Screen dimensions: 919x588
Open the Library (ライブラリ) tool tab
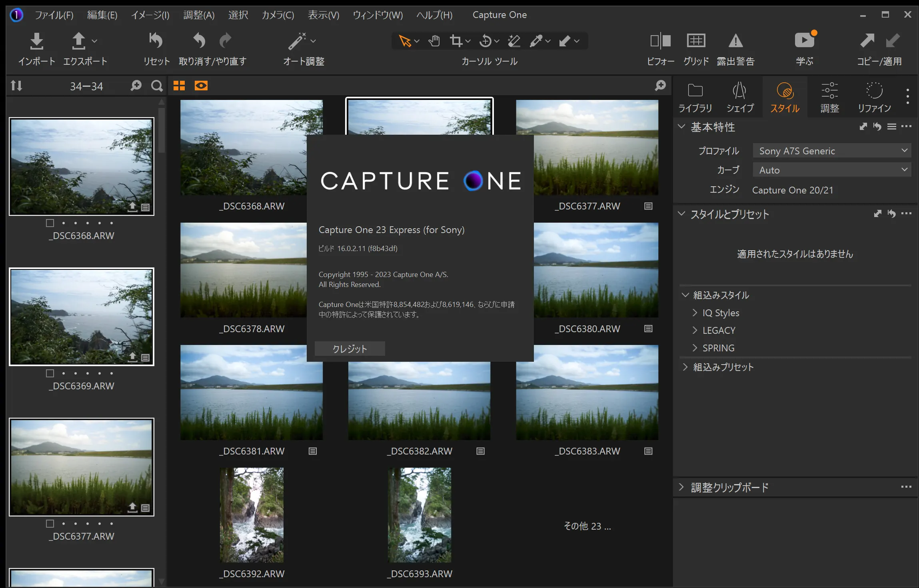(695, 98)
